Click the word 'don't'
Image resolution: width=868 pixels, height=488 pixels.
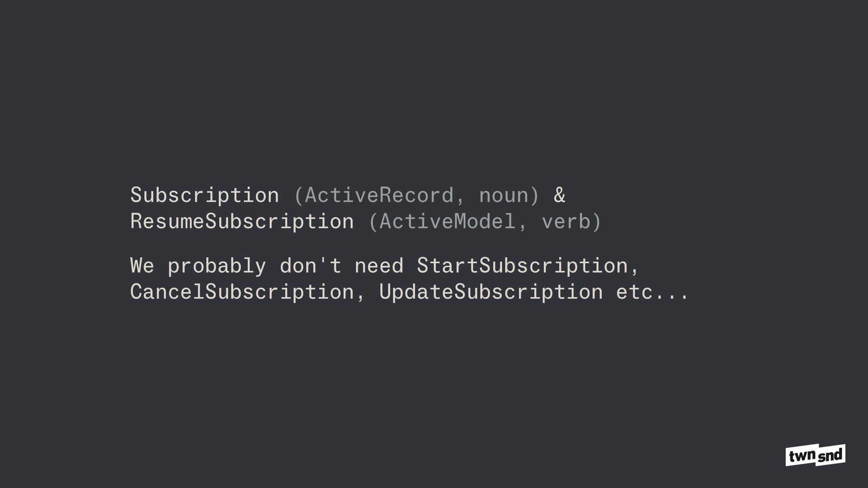point(310,265)
